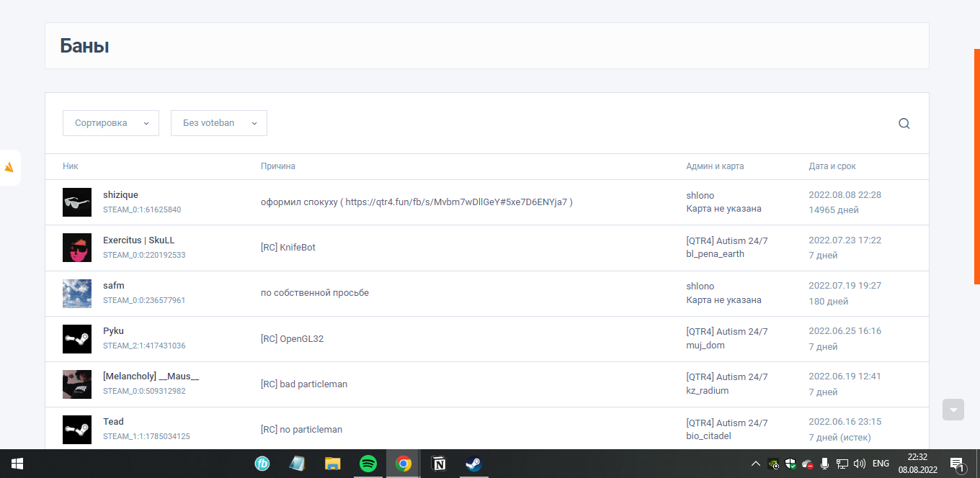
Task: Click the Админ и карта column header
Action: 715,166
